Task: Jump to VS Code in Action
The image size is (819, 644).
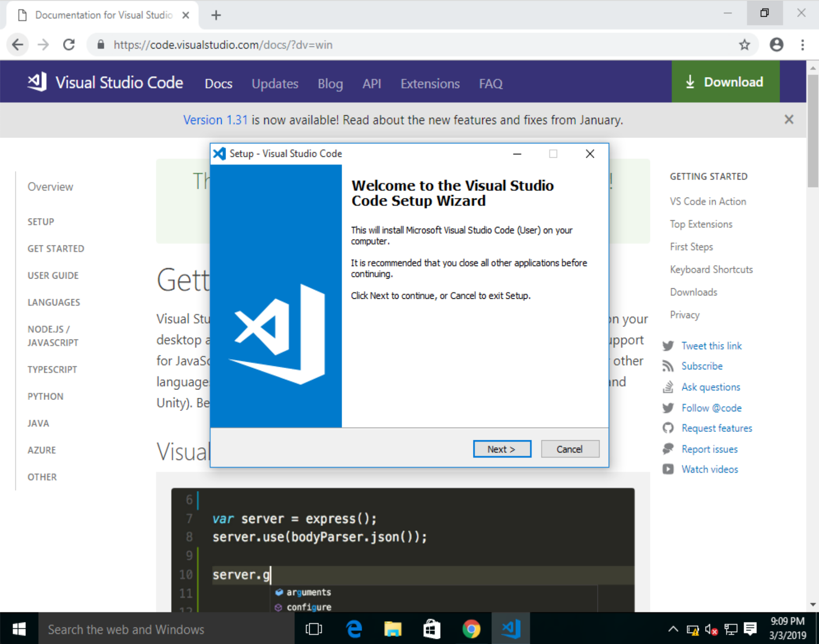Action: coord(708,202)
